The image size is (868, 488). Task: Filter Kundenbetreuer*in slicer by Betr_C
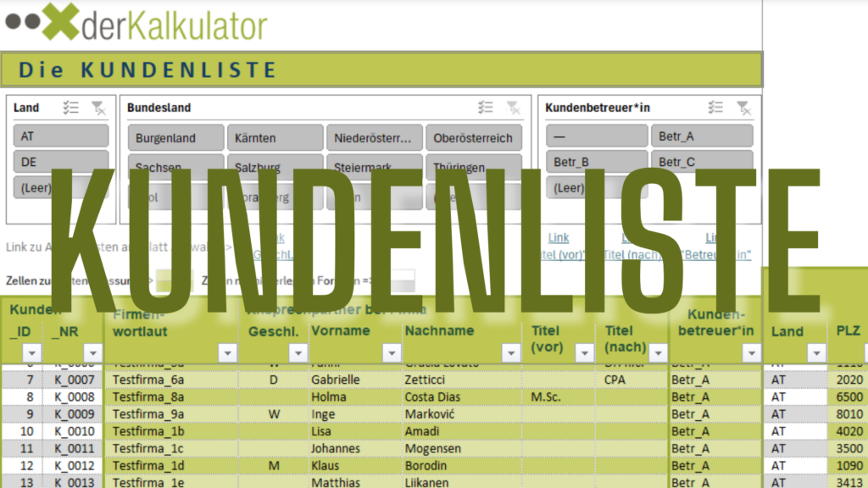pos(702,162)
